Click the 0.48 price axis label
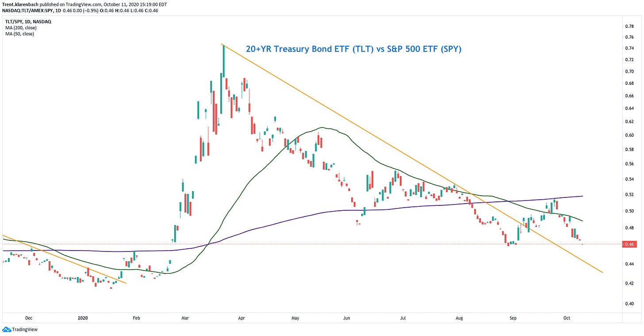 pos(630,228)
